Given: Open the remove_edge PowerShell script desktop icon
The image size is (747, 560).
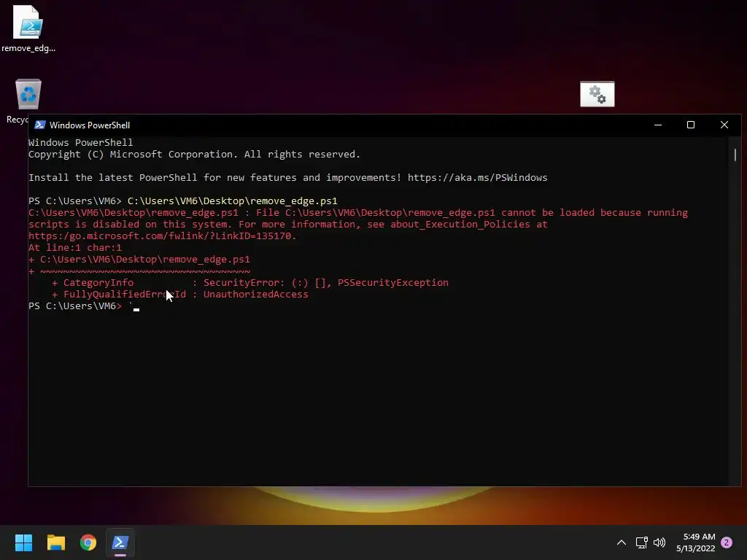Looking at the screenshot, I should (x=28, y=28).
